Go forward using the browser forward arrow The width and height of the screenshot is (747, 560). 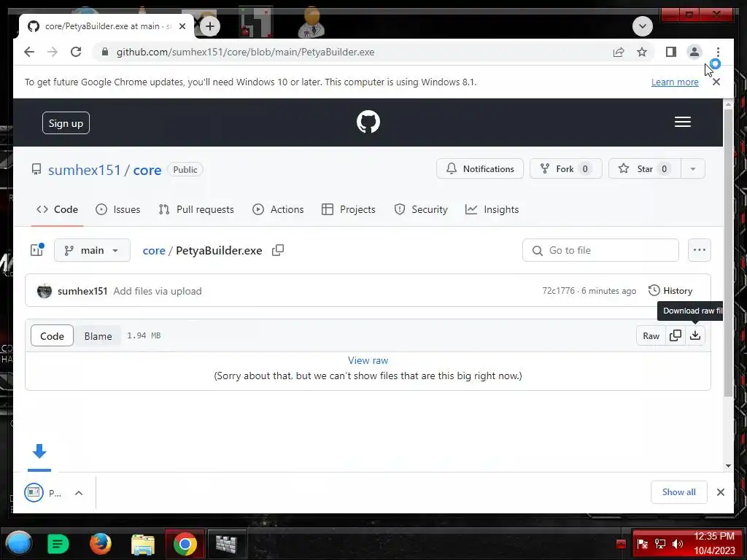(x=53, y=52)
